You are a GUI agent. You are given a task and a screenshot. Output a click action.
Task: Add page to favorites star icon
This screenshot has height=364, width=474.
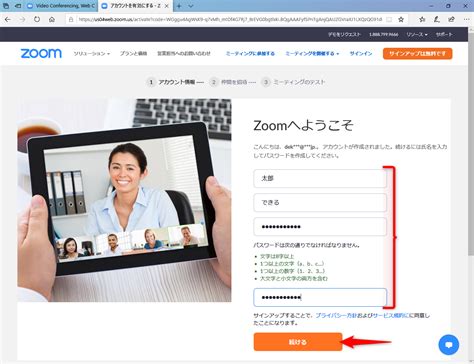click(401, 19)
